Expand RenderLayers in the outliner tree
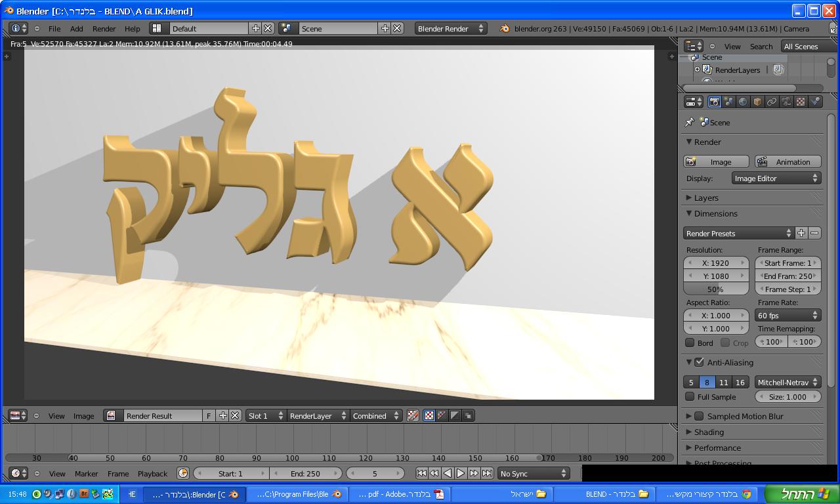 (x=697, y=70)
